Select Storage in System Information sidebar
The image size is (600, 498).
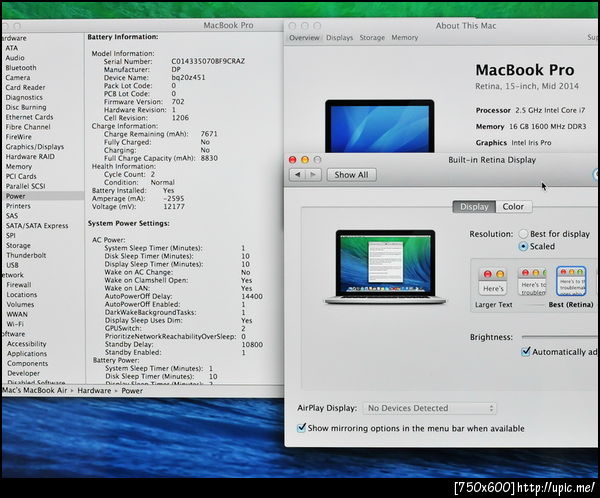click(18, 245)
